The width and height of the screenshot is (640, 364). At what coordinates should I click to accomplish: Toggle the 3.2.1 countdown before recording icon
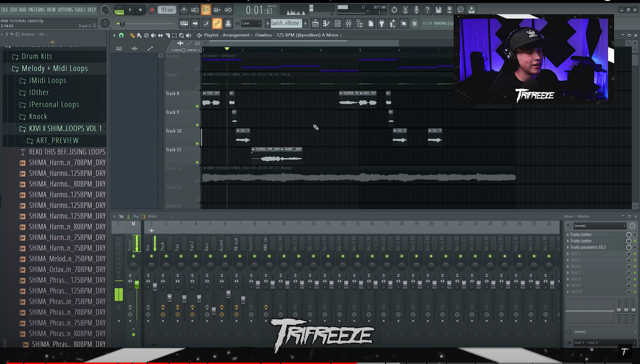click(x=206, y=10)
